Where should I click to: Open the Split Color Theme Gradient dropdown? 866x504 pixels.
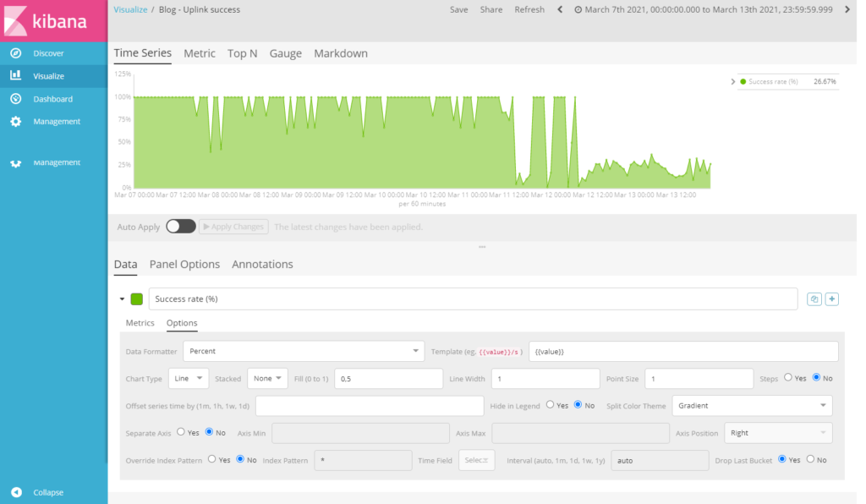[x=752, y=406]
